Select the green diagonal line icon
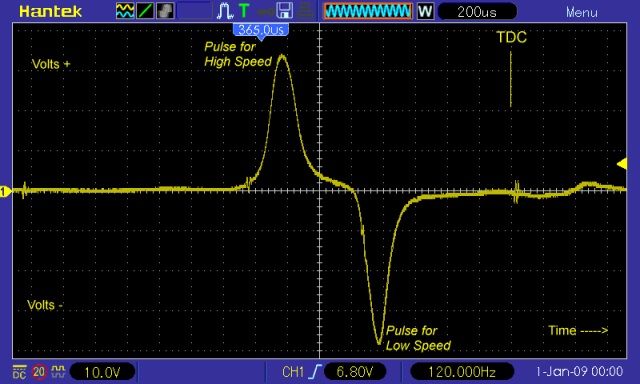 tap(145, 11)
